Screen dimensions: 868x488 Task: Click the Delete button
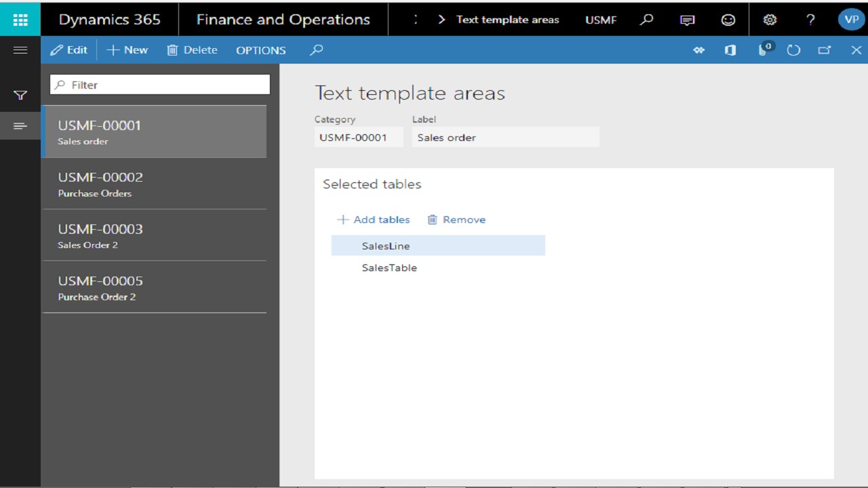193,50
